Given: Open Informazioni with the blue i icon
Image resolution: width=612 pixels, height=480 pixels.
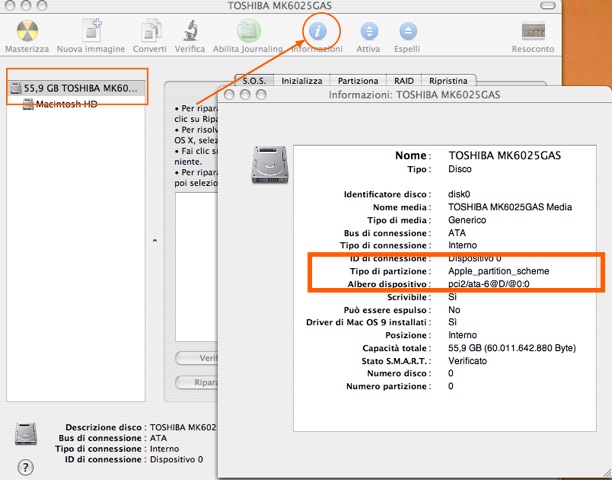Looking at the screenshot, I should 318,31.
